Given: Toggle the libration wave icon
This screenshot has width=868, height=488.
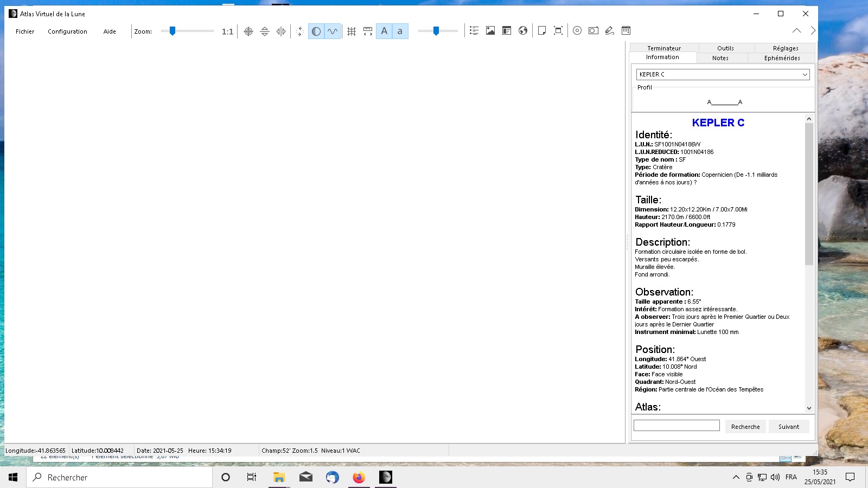Looking at the screenshot, I should click(333, 31).
